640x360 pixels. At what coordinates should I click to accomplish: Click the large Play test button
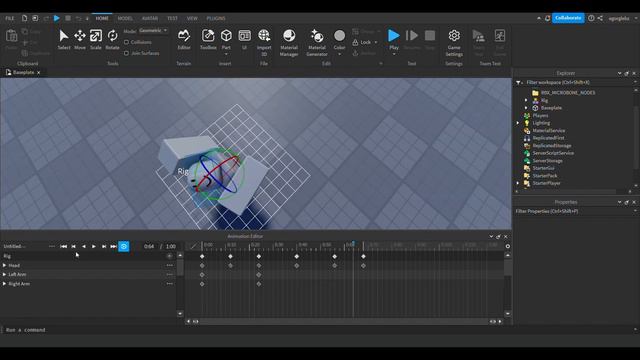(393, 36)
